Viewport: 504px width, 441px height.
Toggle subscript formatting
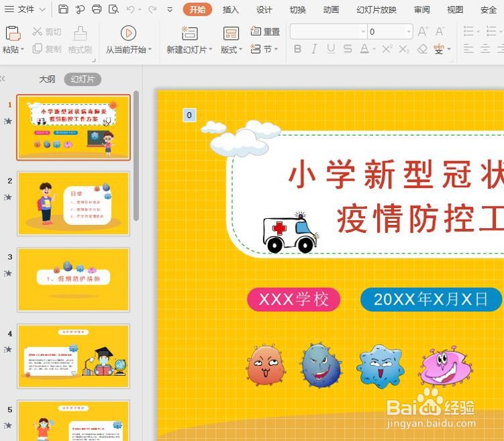[x=404, y=49]
